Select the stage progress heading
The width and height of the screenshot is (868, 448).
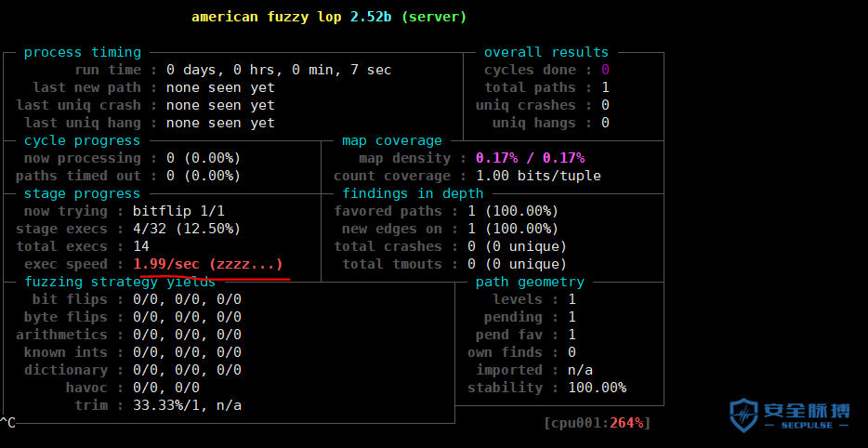pos(82,193)
